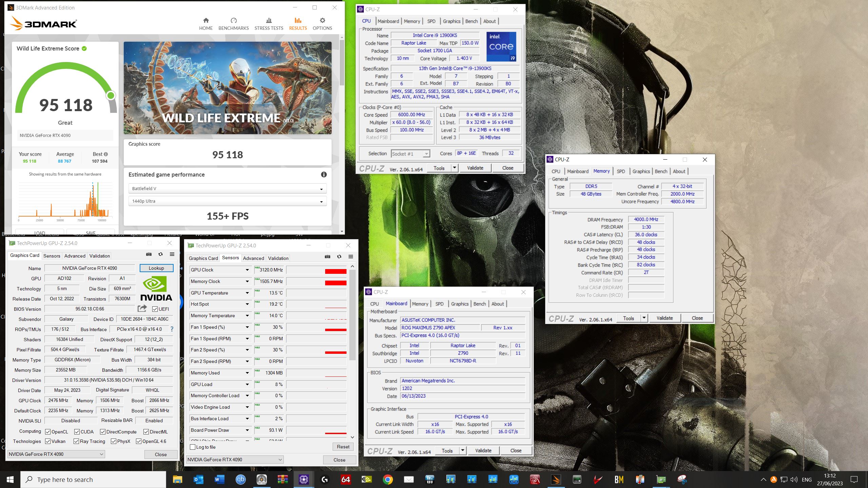
Task: Refresh the GPU-Z Sensors window
Action: coord(339,257)
